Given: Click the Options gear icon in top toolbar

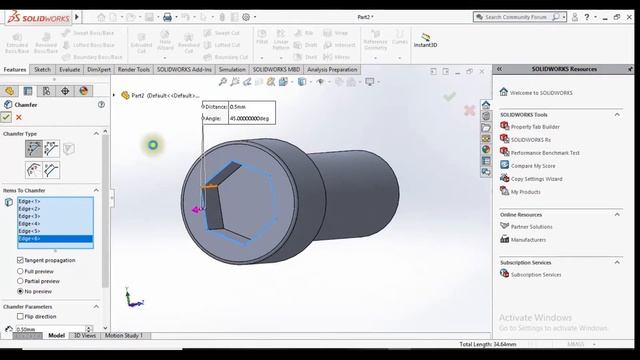Looking at the screenshot, I should pyautogui.click(x=246, y=17).
